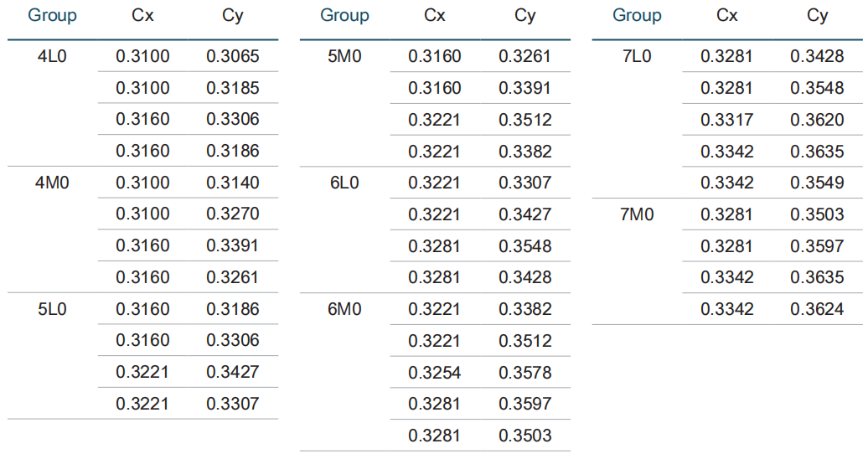Click Cy 0.3512 in group 5M0

(524, 120)
